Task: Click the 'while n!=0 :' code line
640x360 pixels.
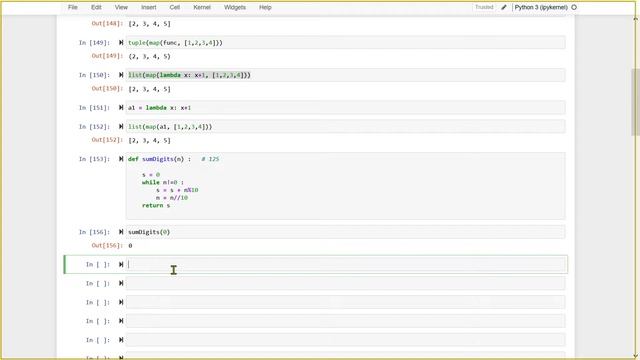Action: point(163,182)
